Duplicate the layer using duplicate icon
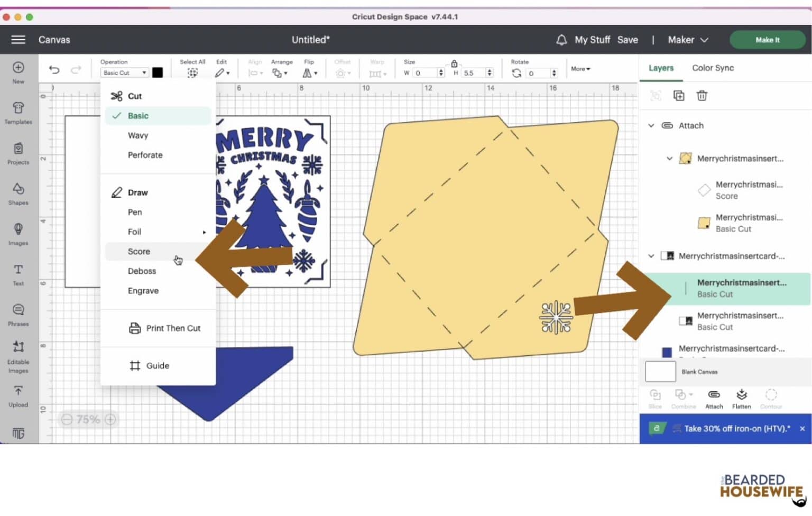812x516 pixels. point(678,96)
